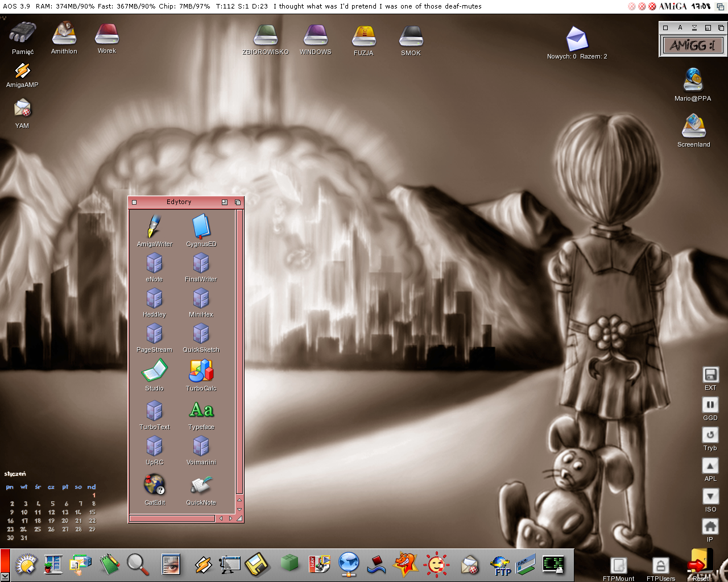Open the Studio book icon
This screenshot has width=728, height=582.
click(x=154, y=371)
